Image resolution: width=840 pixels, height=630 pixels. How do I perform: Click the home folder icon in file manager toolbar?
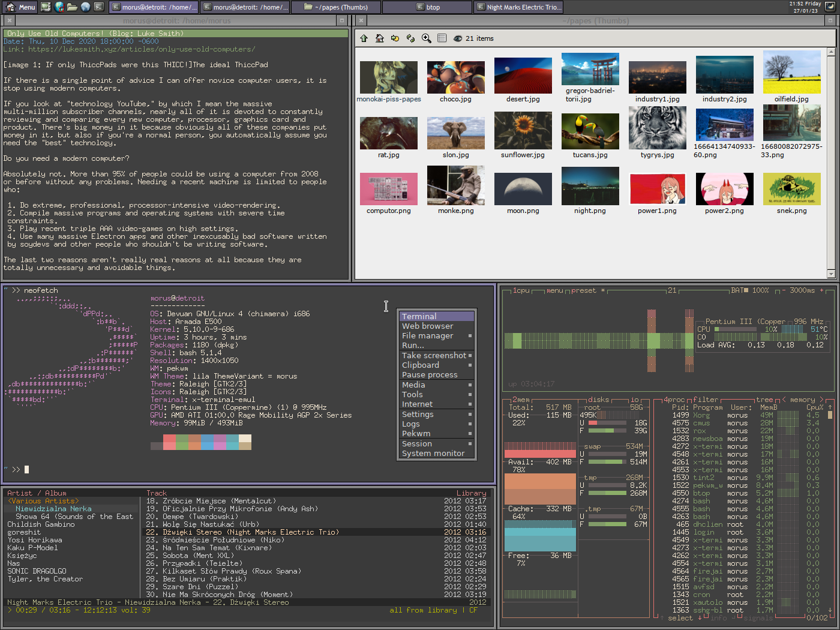point(380,38)
